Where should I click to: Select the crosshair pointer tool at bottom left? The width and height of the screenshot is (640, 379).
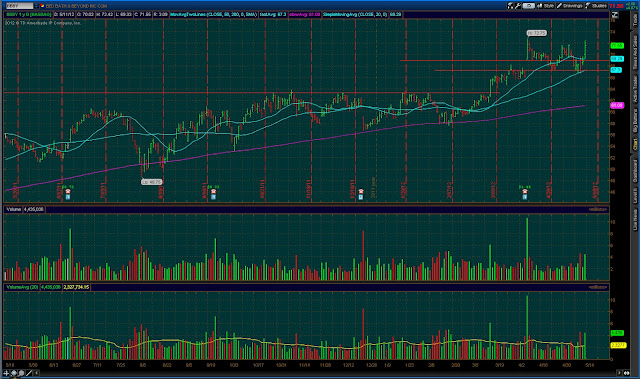[6, 373]
